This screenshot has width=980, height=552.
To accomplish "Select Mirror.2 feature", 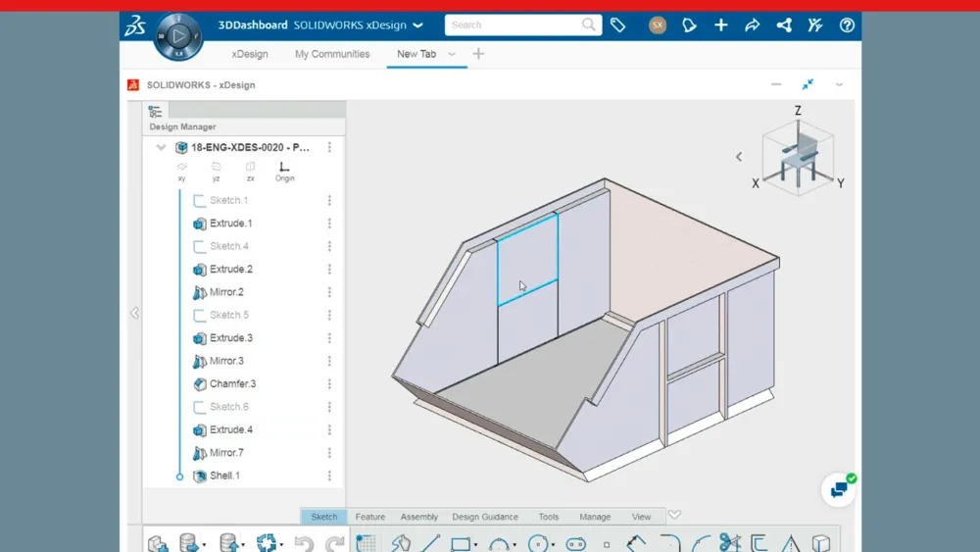I will 226,292.
